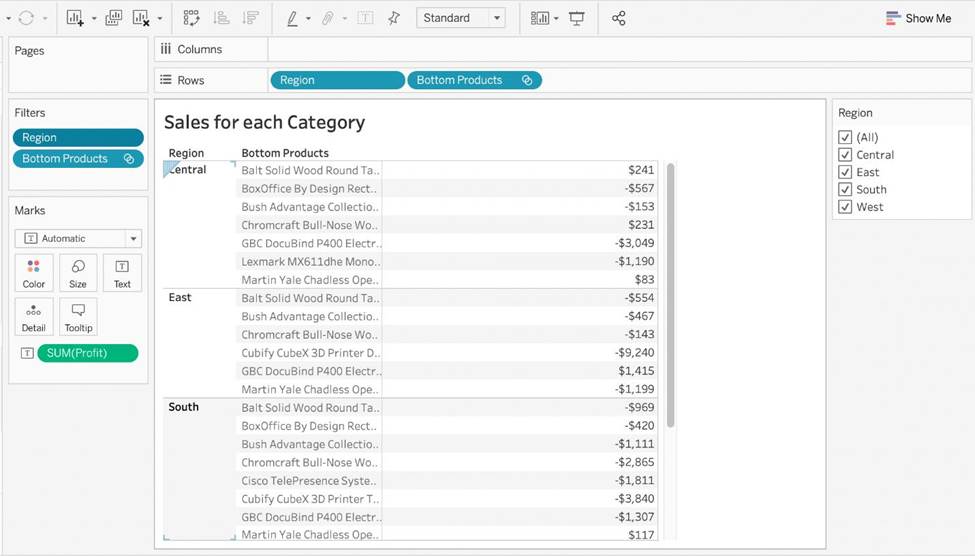Open the Show Me panel
The image size is (975, 556).
918,18
